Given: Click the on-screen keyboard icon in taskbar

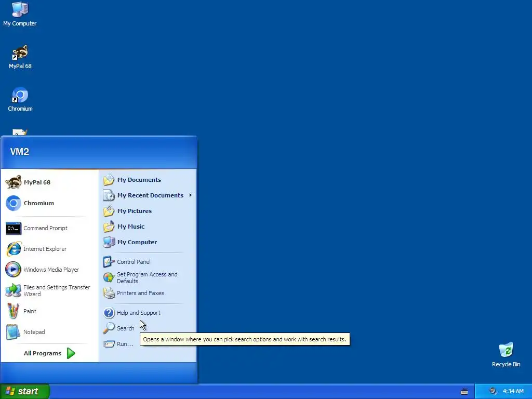Looking at the screenshot, I should coord(464,392).
